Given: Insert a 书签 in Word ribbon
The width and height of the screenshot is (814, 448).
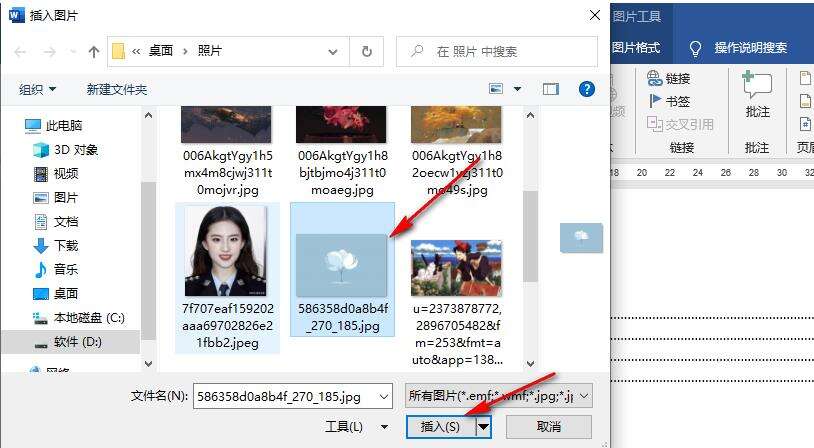Looking at the screenshot, I should pyautogui.click(x=669, y=101).
